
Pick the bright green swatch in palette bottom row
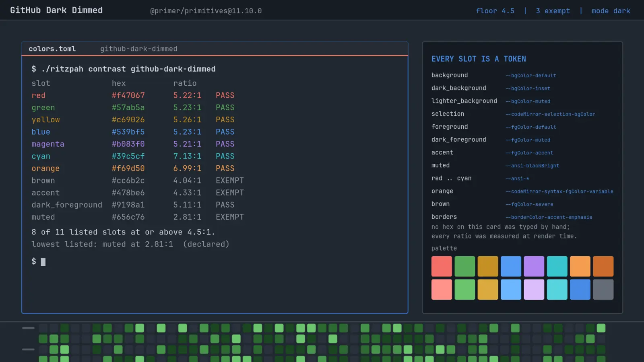point(465,290)
